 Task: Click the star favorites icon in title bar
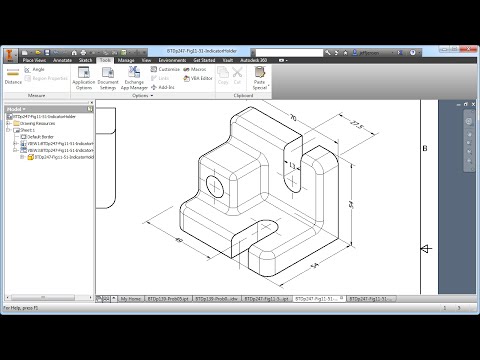pyautogui.click(x=346, y=53)
